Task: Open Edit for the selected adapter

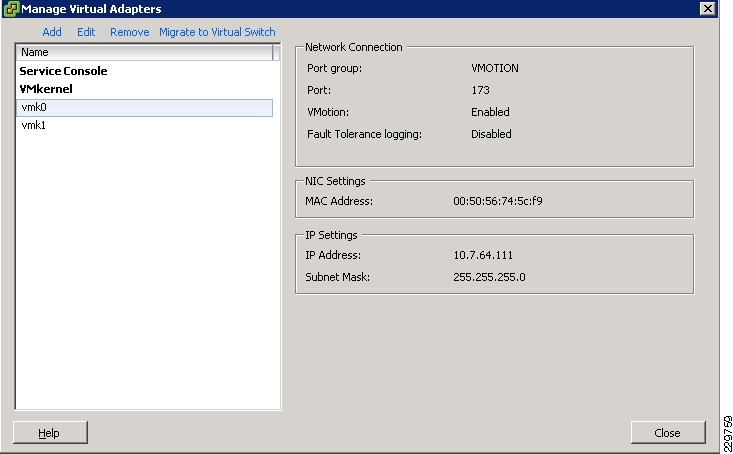Action: [86, 32]
